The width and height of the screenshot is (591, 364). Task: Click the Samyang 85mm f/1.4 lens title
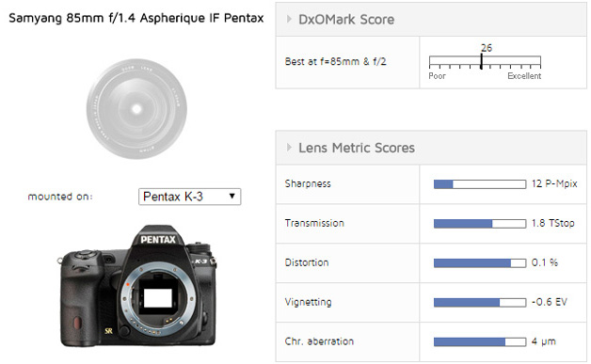[136, 18]
